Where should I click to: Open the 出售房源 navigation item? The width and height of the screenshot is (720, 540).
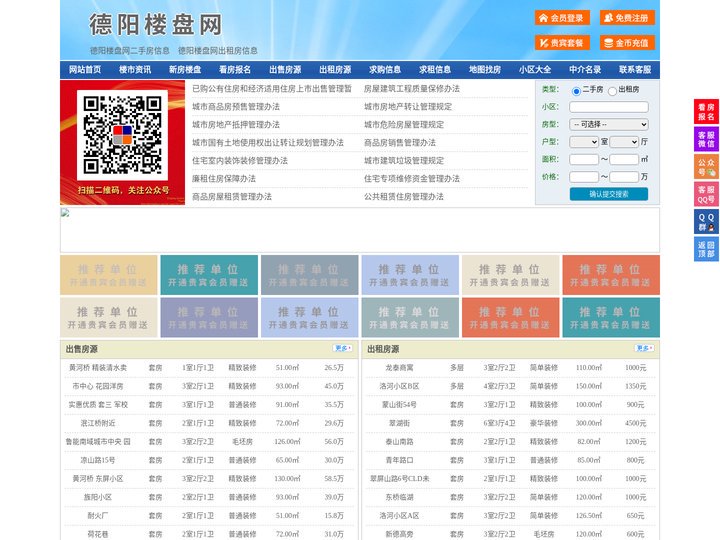(285, 70)
